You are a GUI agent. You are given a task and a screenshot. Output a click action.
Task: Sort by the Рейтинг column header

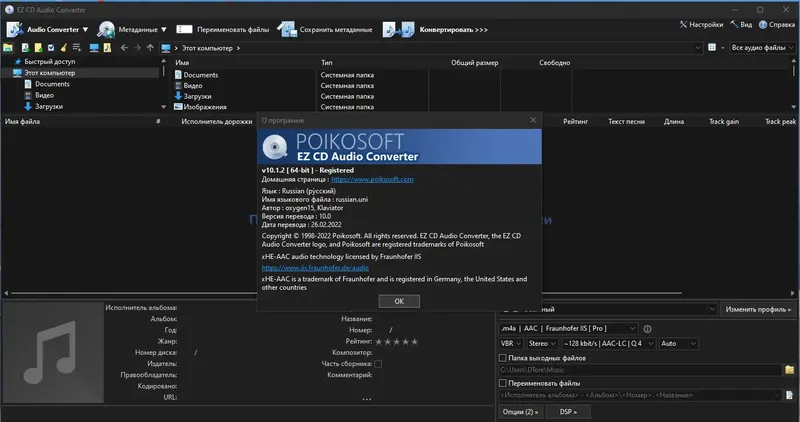click(576, 121)
